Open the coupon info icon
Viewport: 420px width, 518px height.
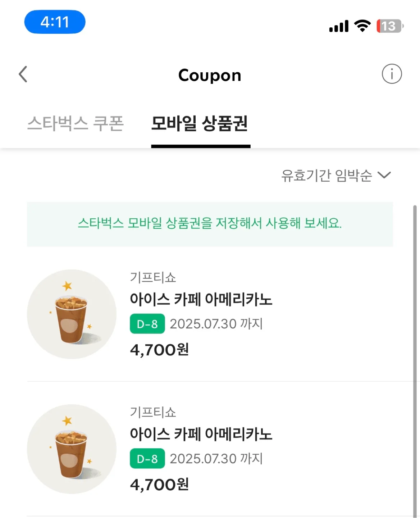click(392, 74)
